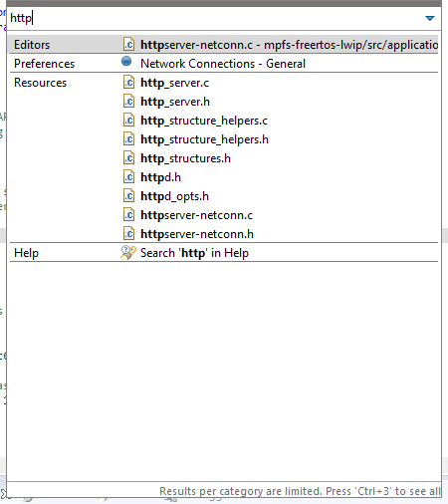Viewport: 448px width, 504px height.
Task: Click the file icon next to http_structure_helpers.c
Action: (x=128, y=121)
